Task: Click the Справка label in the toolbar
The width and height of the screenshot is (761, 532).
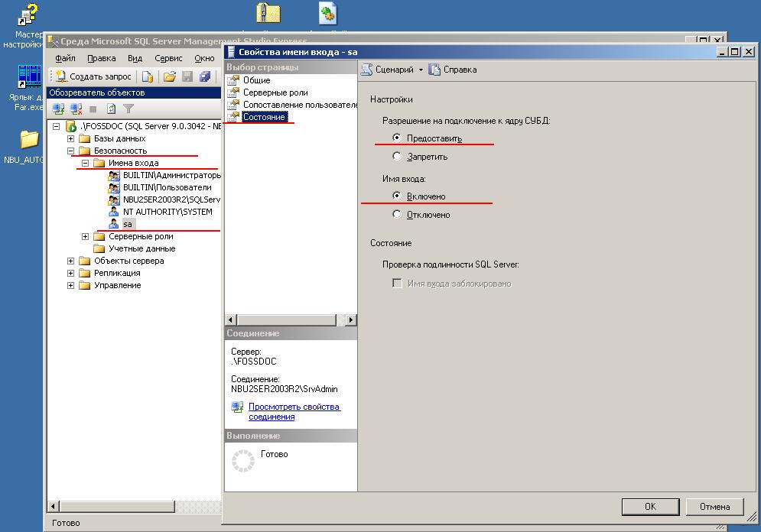Action: point(460,70)
